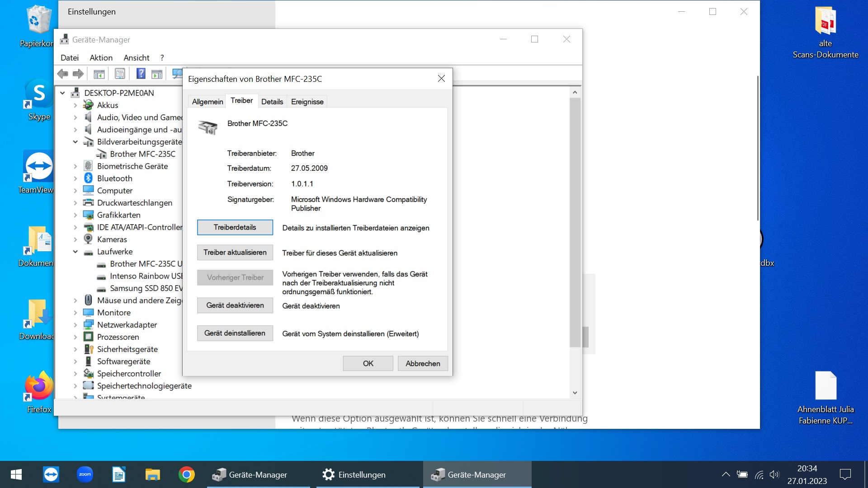
Task: Expand the Grafikkarten category
Action: point(75,215)
